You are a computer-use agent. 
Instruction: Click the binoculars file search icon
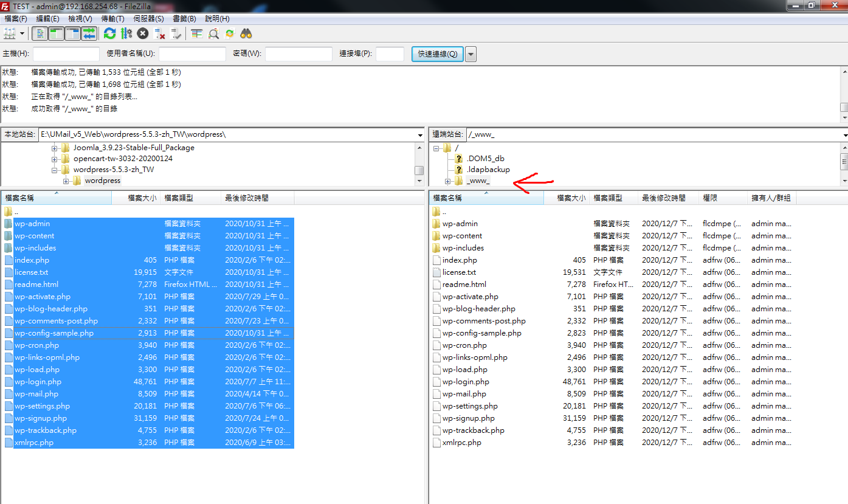(x=246, y=33)
